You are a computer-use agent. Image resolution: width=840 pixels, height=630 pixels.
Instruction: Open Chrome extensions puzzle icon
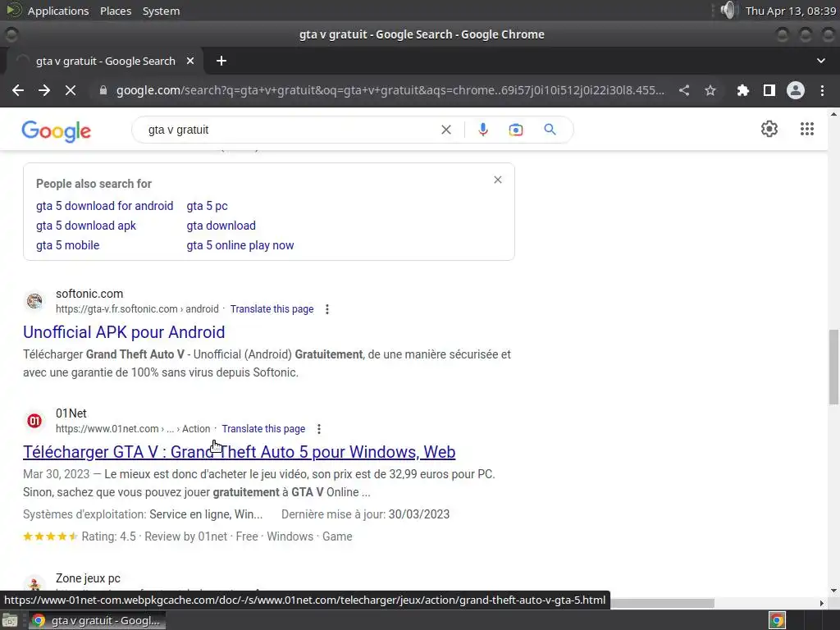tap(742, 90)
